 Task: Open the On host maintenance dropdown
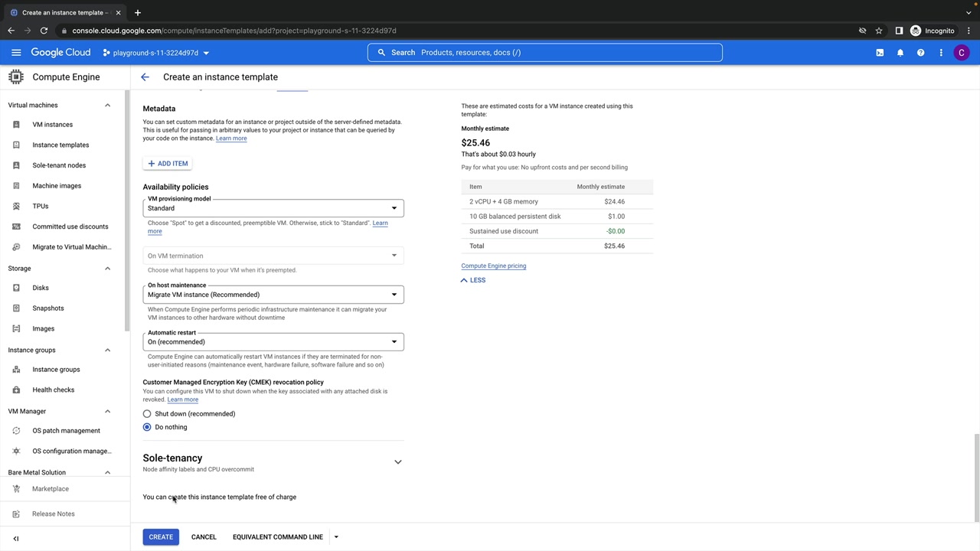273,295
